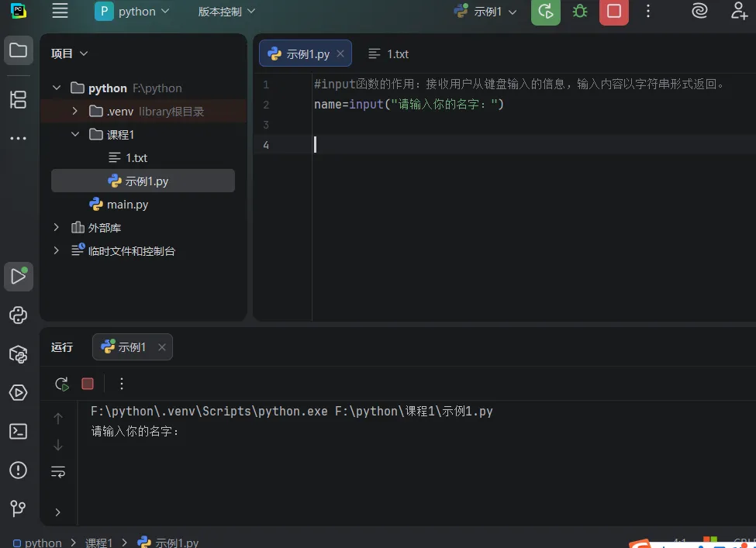The image size is (756, 548).
Task: Close the 示例1 run tab
Action: pyautogui.click(x=162, y=347)
